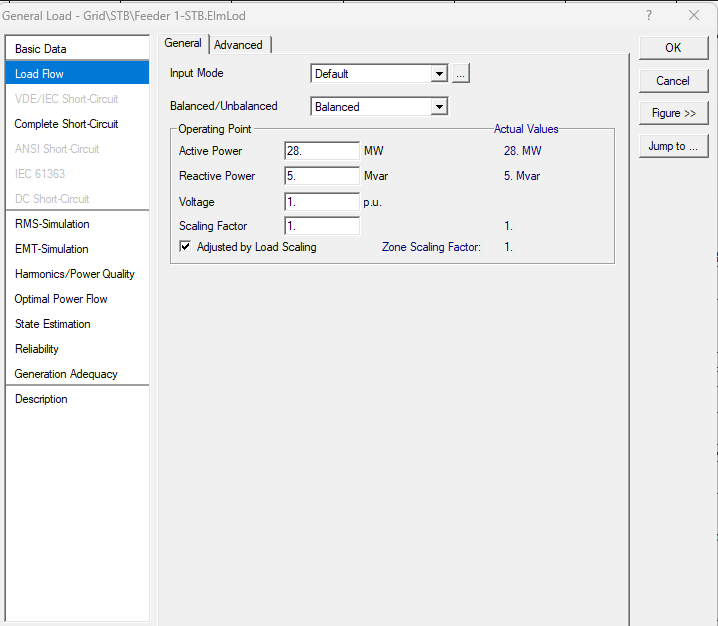
Task: Click the ellipsis button beside Input Mode
Action: (460, 74)
